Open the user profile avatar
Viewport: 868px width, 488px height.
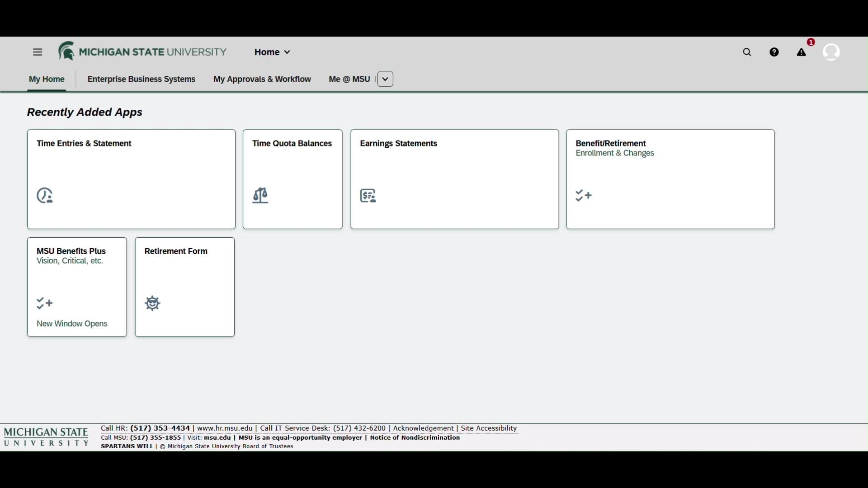pos(831,52)
